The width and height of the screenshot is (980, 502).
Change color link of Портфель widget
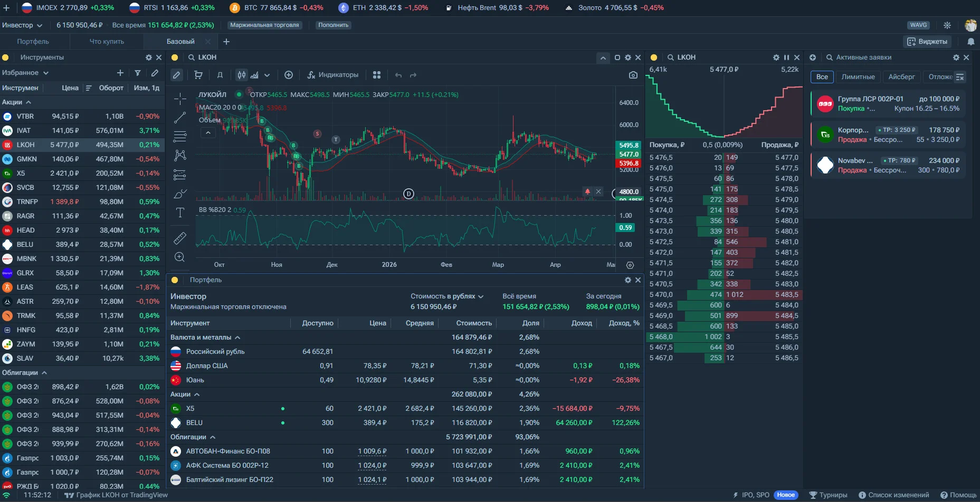175,280
